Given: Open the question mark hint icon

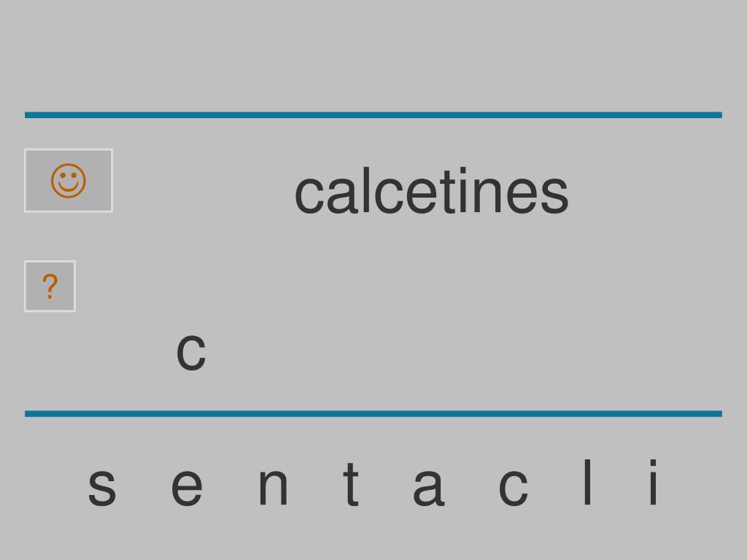Looking at the screenshot, I should point(50,286).
